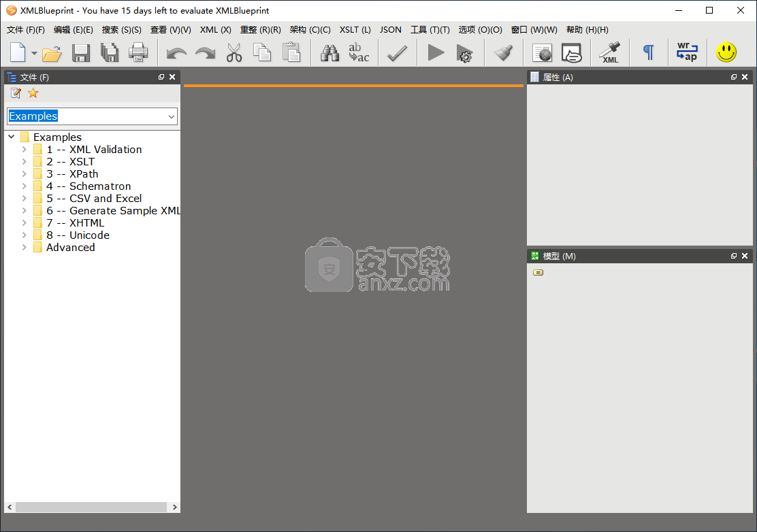The image size is (757, 532).
Task: Open the JSON menu
Action: coord(390,30)
